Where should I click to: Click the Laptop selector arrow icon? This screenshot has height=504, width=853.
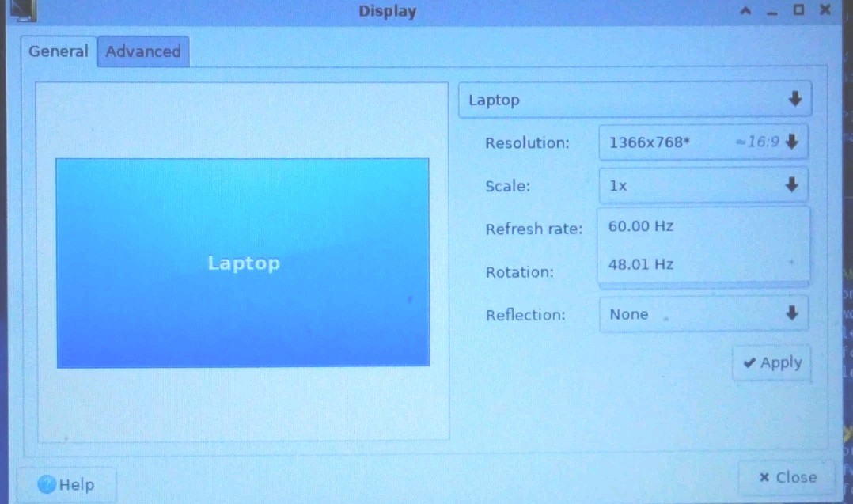point(795,99)
